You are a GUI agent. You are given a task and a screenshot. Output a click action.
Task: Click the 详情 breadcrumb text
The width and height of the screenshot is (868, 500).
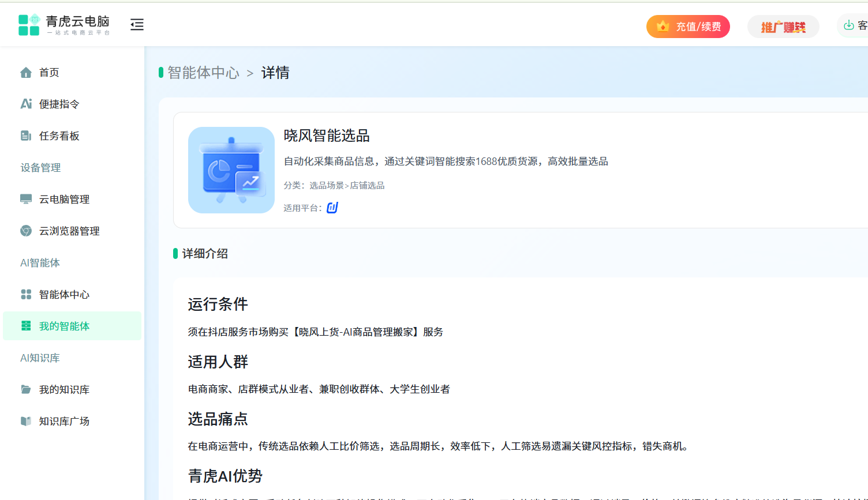pyautogui.click(x=275, y=73)
